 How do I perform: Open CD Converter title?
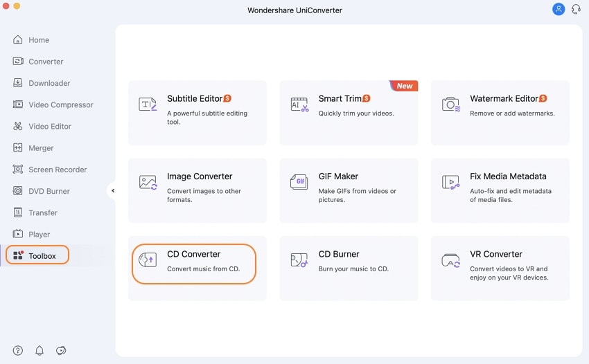pyautogui.click(x=193, y=254)
